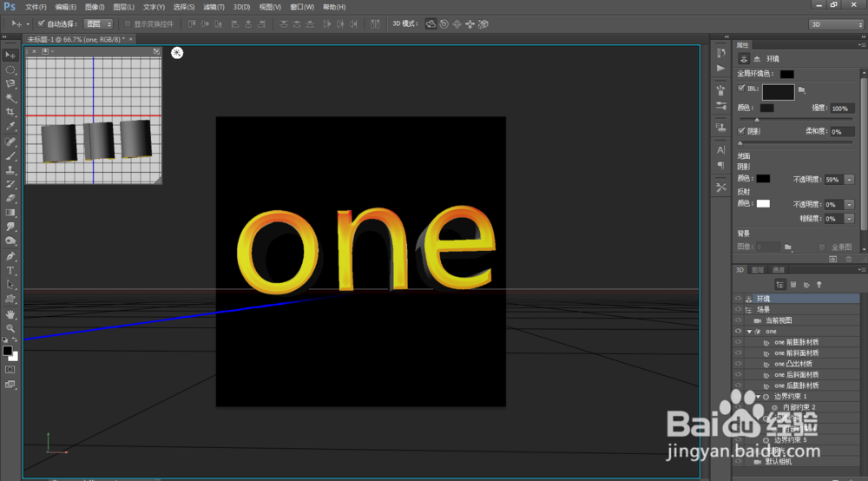Open the Properties panel flyout menu
This screenshot has height=481, width=868.
point(861,45)
